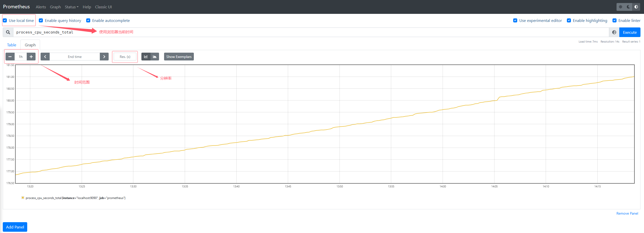Move end time backward with left chevron
The image size is (644, 233).
[x=45, y=57]
